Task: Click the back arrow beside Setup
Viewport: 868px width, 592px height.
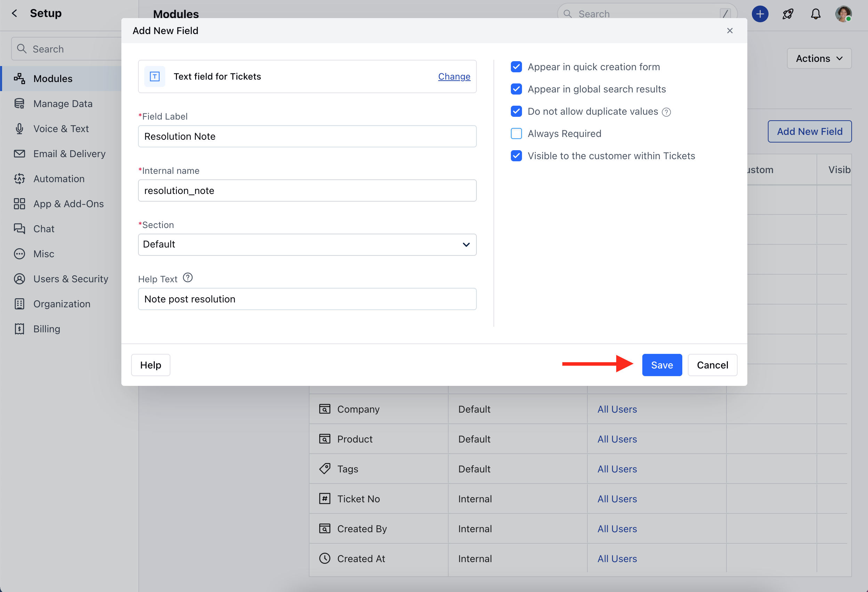Action: click(x=15, y=14)
